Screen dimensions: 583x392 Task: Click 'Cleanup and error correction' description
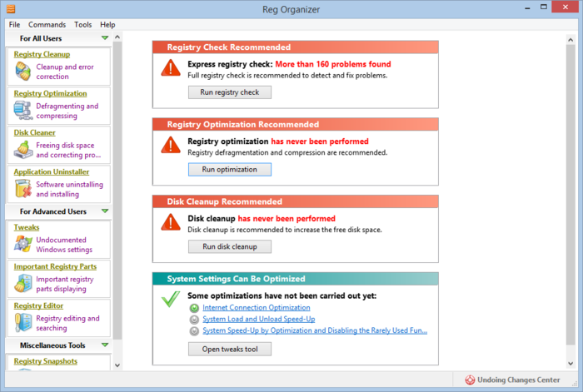pos(65,72)
